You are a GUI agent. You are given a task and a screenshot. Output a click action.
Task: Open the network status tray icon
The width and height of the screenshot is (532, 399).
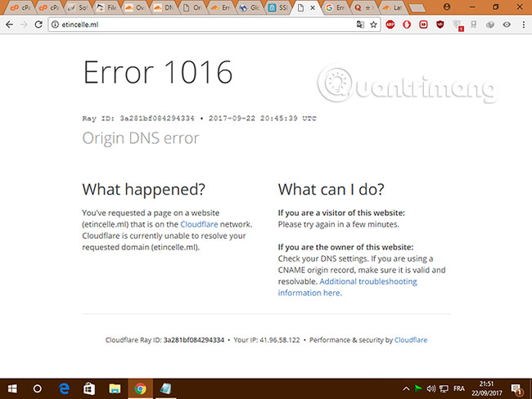click(x=444, y=388)
